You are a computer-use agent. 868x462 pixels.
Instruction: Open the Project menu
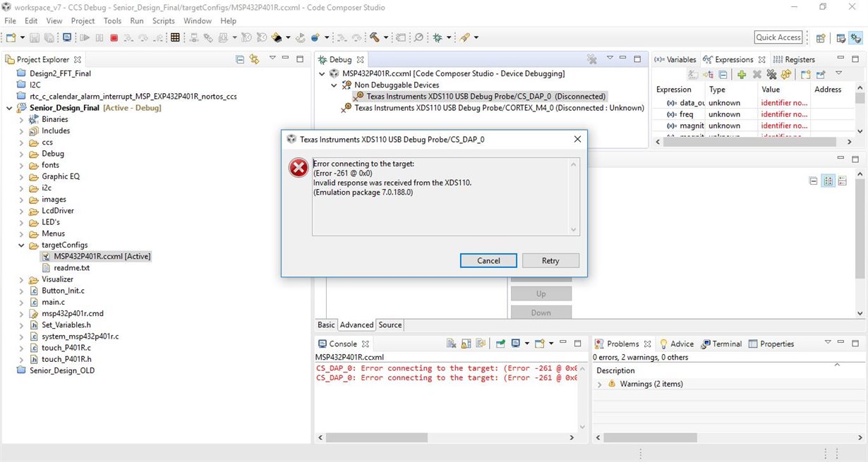pyautogui.click(x=83, y=20)
